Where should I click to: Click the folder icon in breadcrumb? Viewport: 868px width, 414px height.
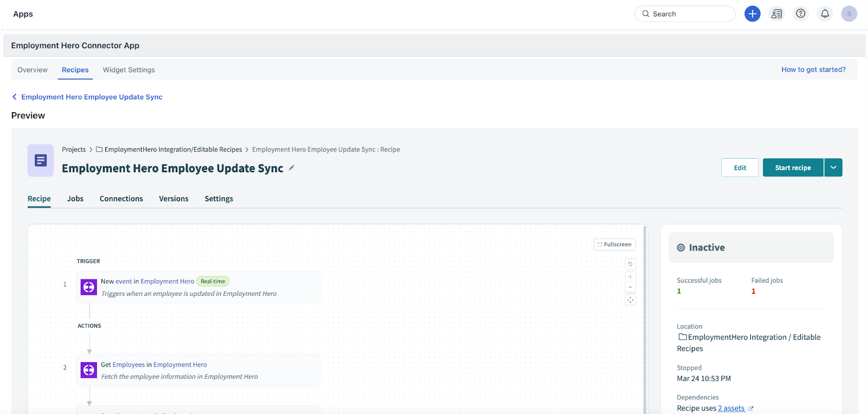click(x=99, y=150)
